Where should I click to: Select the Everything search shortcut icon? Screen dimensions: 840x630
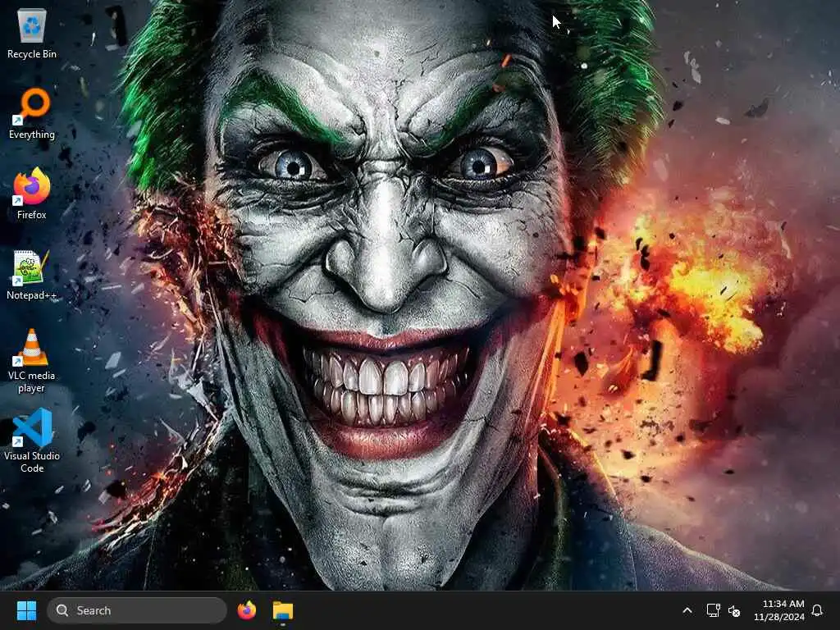pyautogui.click(x=32, y=113)
